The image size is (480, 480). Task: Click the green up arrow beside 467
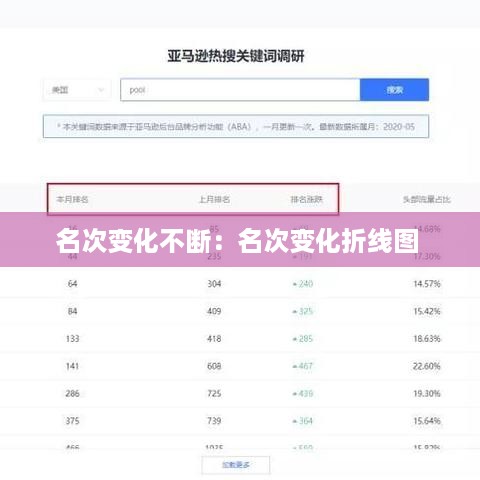click(x=295, y=367)
